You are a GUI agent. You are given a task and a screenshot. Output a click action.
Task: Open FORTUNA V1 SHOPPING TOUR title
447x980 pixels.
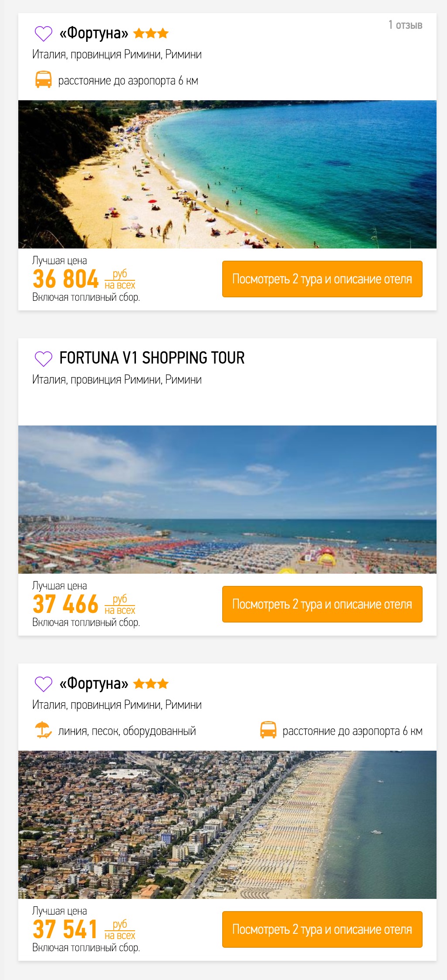click(x=152, y=358)
